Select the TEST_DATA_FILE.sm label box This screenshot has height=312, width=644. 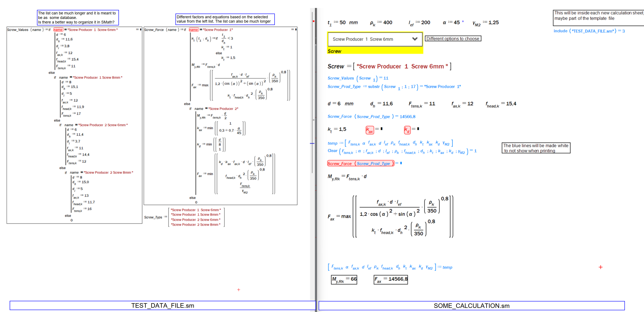point(163,306)
